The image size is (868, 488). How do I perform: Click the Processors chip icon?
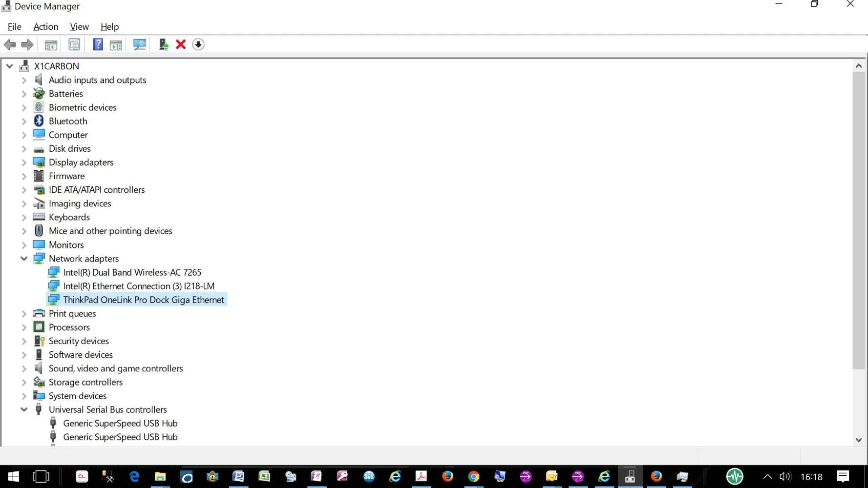click(39, 327)
